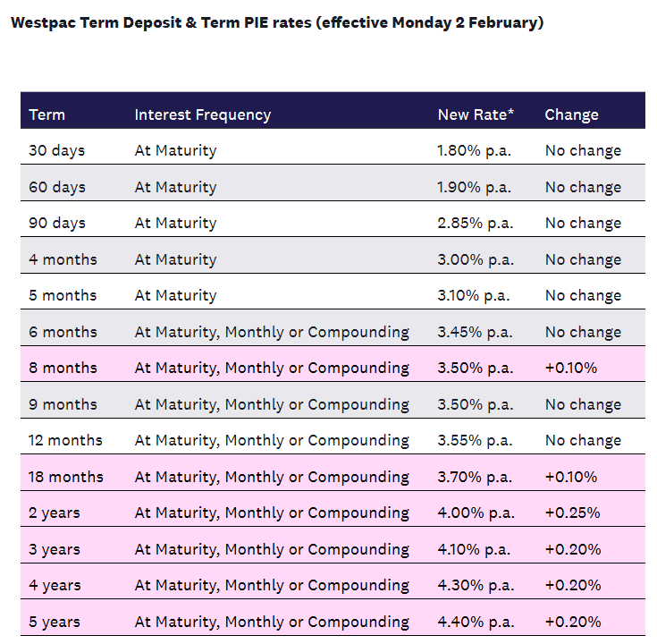Click the Term column header

click(47, 114)
